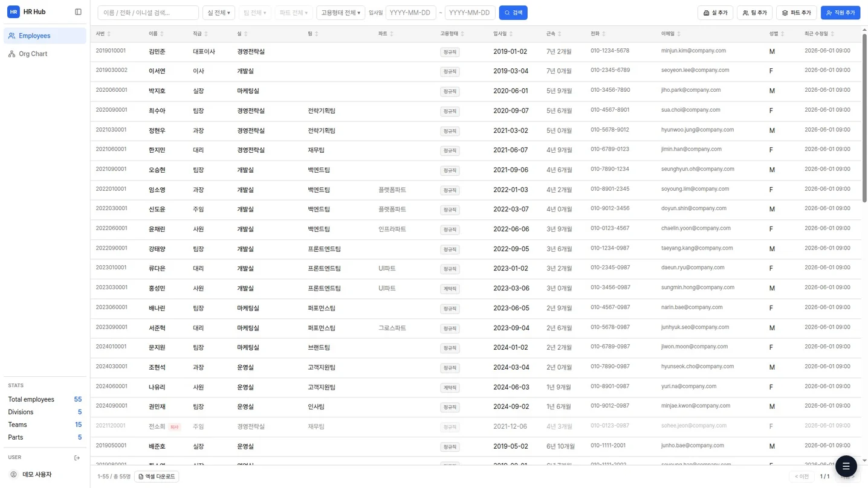Open the Org Chart page
Image resolution: width=868 pixels, height=488 pixels.
click(x=45, y=54)
